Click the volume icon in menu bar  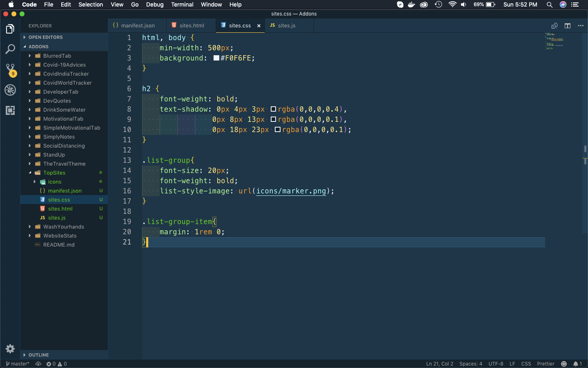(x=463, y=4)
